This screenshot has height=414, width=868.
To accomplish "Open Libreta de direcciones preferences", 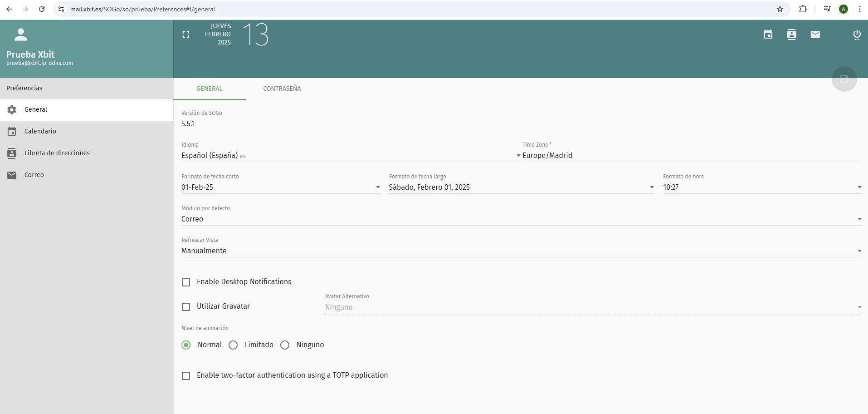I will point(87,153).
